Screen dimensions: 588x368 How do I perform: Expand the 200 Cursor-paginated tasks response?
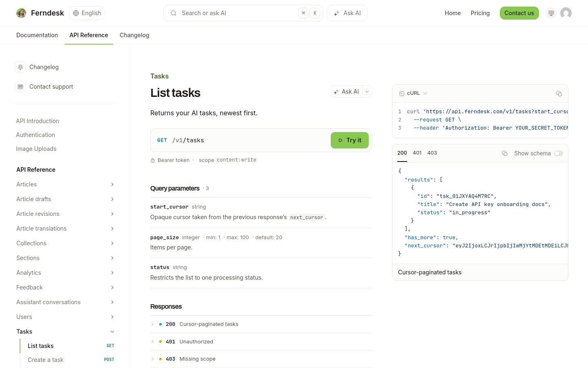coord(261,324)
